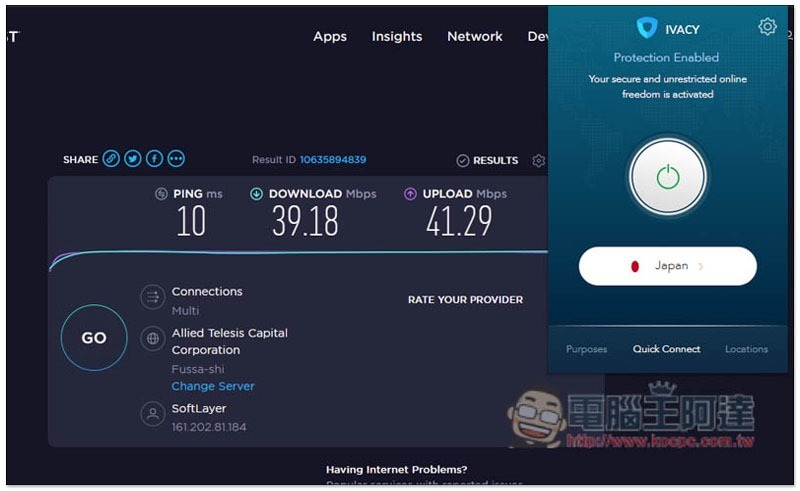This screenshot has height=491, width=800.
Task: Click the ping icon
Action: tap(161, 194)
